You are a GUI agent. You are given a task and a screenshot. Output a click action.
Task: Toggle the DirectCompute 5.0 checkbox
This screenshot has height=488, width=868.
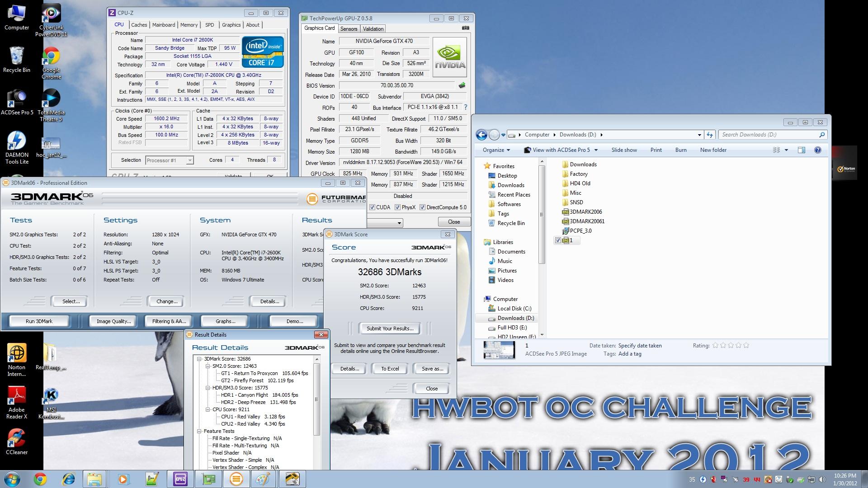[422, 207]
